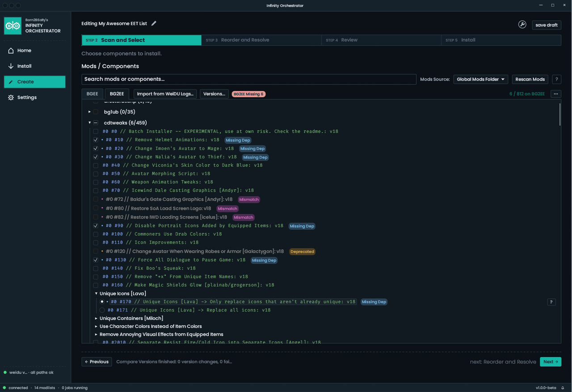572x392 pixels.
Task: Open the three-dots overflow menu
Action: point(556,94)
